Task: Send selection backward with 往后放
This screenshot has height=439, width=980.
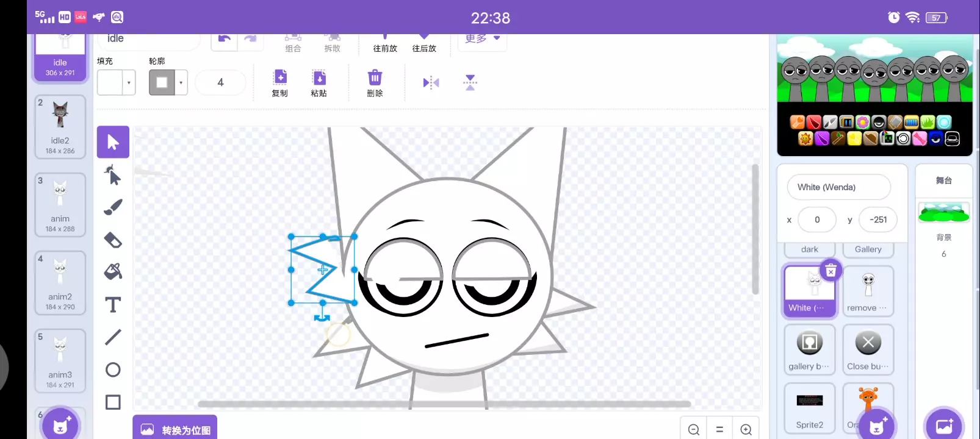Action: pyautogui.click(x=424, y=44)
